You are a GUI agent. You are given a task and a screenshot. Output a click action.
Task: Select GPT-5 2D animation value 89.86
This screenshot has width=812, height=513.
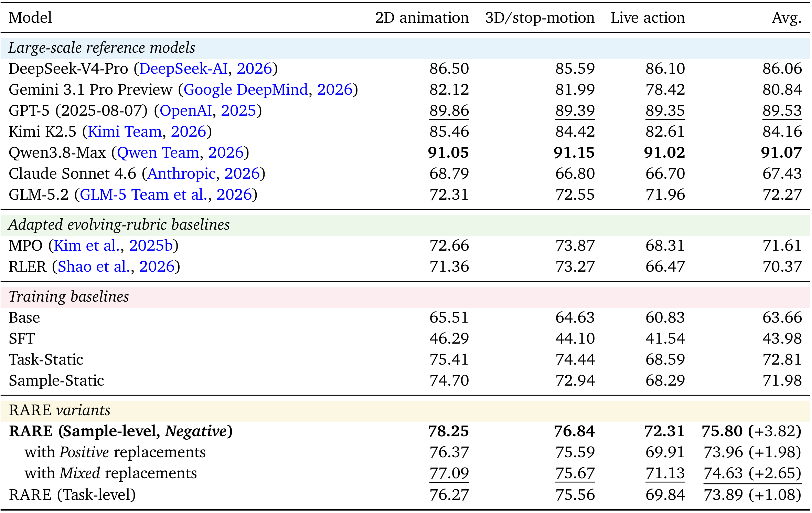[x=449, y=111]
